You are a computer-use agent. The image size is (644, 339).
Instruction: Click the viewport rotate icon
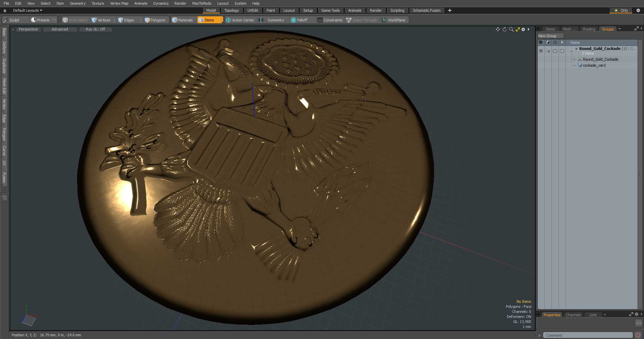pyautogui.click(x=504, y=29)
